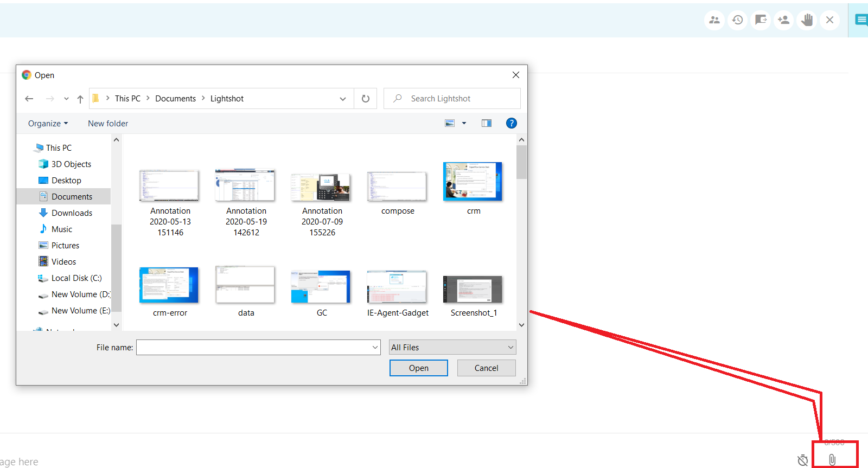Viewport: 868px width, 468px height.
Task: Click the transfer chat icon
Action: point(761,20)
